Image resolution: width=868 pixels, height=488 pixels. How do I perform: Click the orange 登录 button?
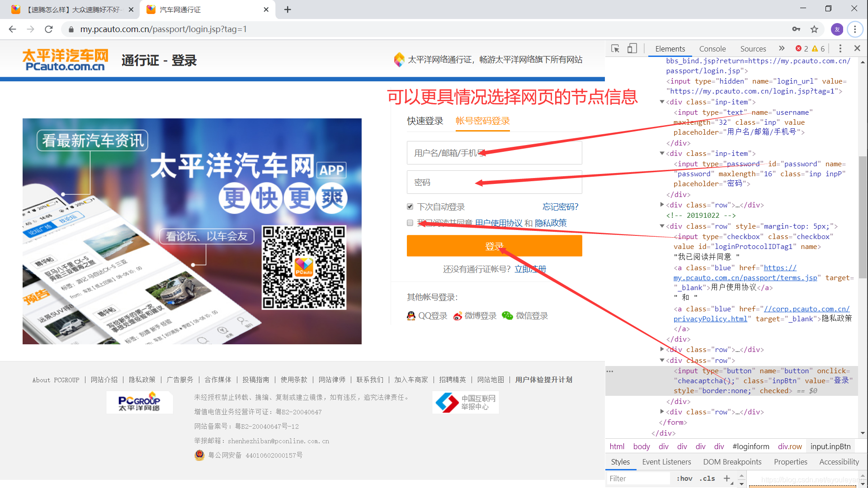tap(494, 246)
